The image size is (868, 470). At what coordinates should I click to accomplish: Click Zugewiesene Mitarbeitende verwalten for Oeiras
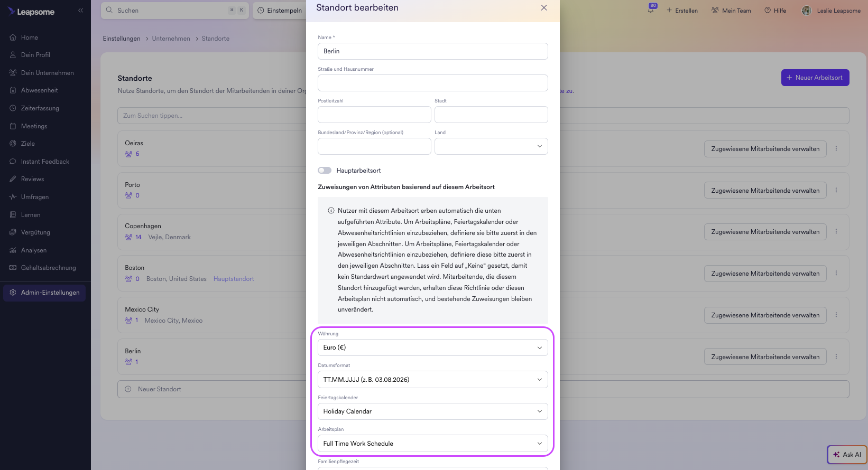[x=765, y=149]
